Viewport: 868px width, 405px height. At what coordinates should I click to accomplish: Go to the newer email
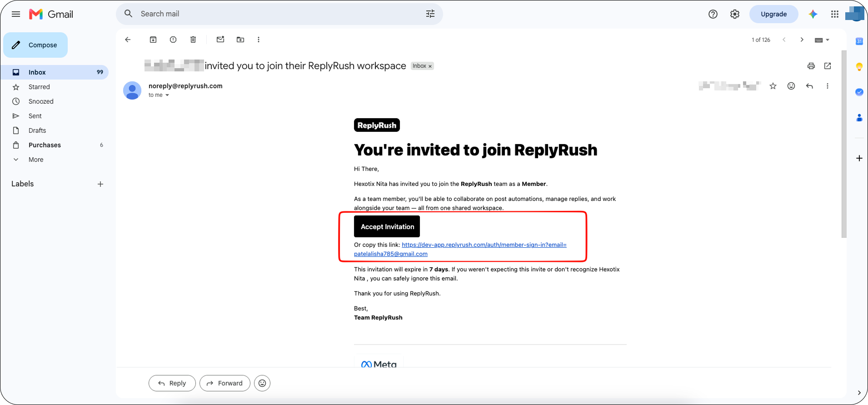click(x=784, y=40)
